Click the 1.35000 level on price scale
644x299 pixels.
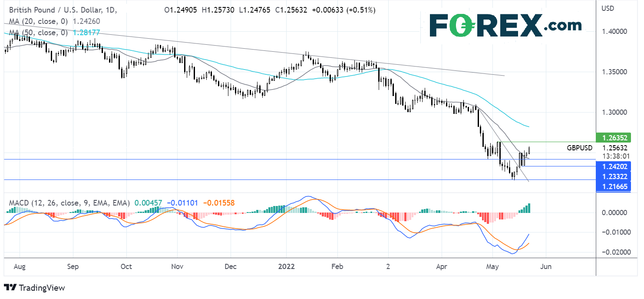pos(617,72)
